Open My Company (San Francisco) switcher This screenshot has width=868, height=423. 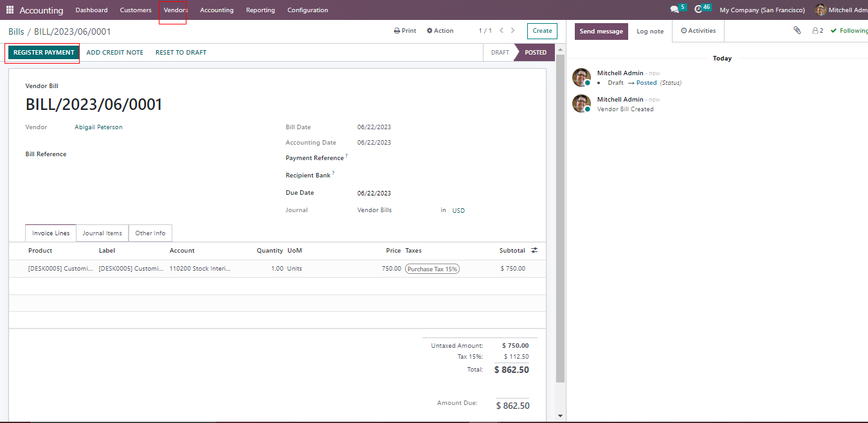tap(762, 10)
